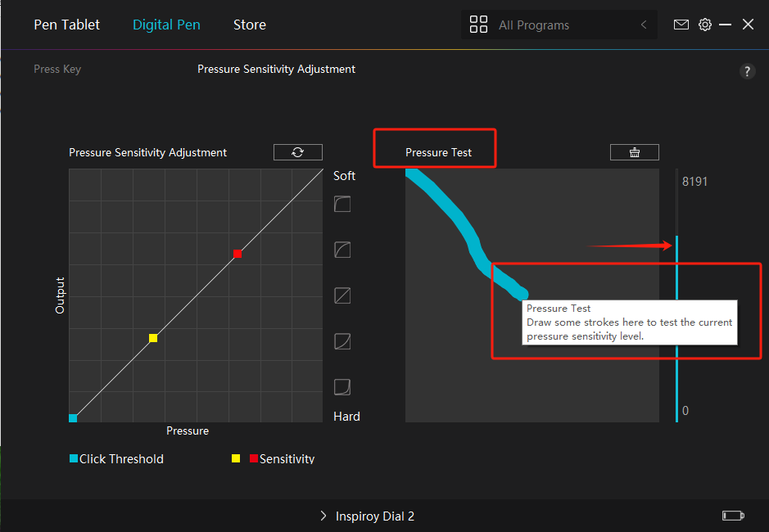Open the settings gear icon
769x532 pixels.
pyautogui.click(x=704, y=25)
